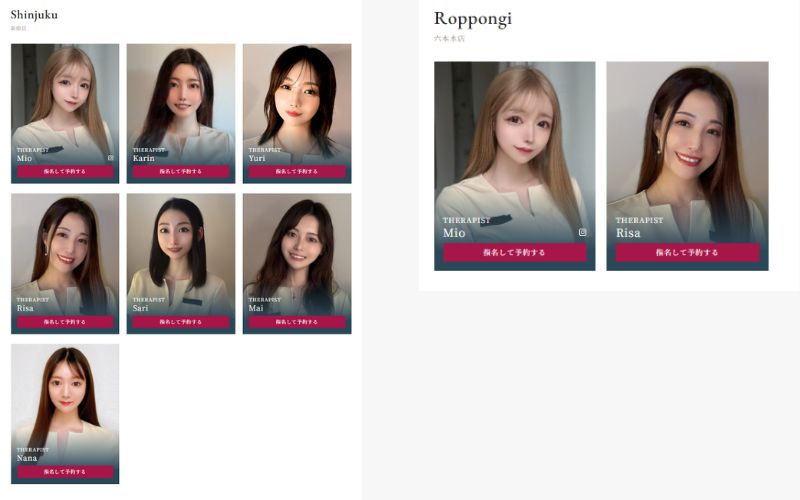Click the Mio name label in Roppongi
Image resolution: width=800 pixels, height=500 pixels.
[x=454, y=233]
